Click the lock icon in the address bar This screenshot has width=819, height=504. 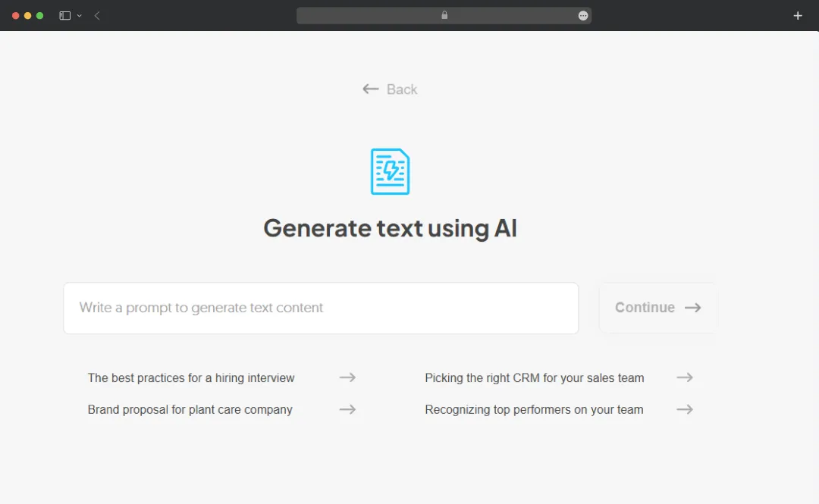point(444,15)
